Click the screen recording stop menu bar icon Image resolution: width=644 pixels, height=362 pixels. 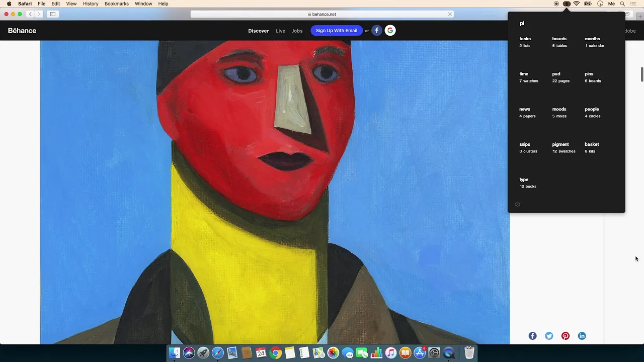click(556, 4)
